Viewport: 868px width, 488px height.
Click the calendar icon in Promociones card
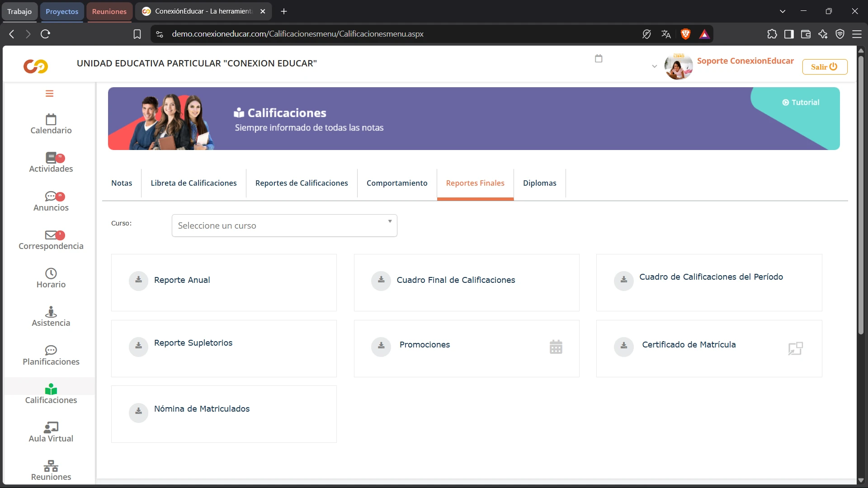tap(556, 347)
